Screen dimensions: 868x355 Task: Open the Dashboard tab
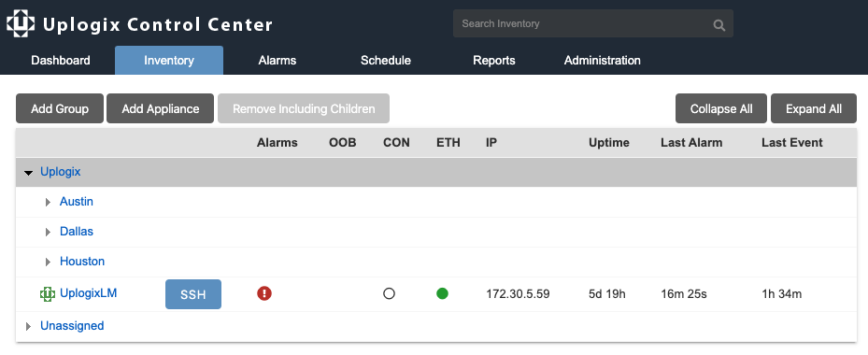click(61, 61)
